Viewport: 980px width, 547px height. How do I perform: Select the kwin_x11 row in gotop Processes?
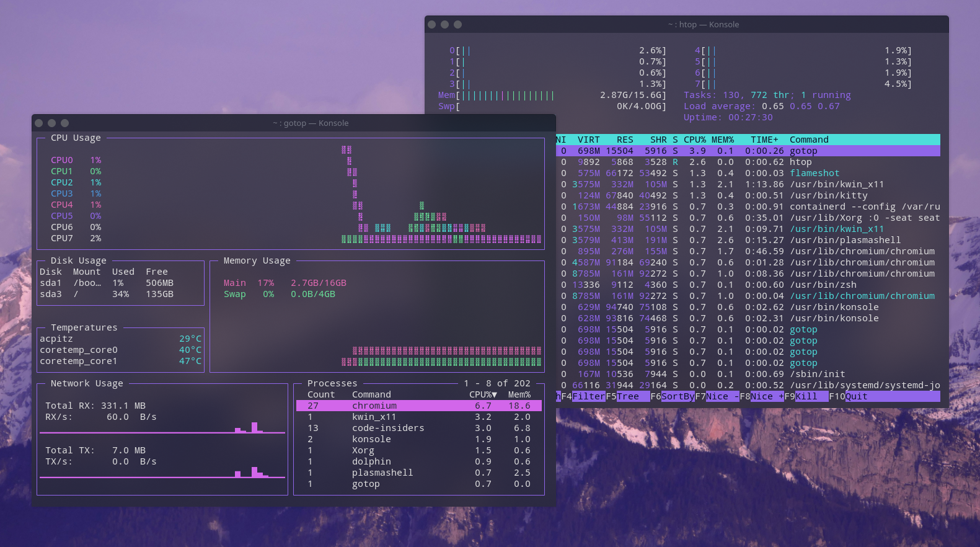coord(419,417)
